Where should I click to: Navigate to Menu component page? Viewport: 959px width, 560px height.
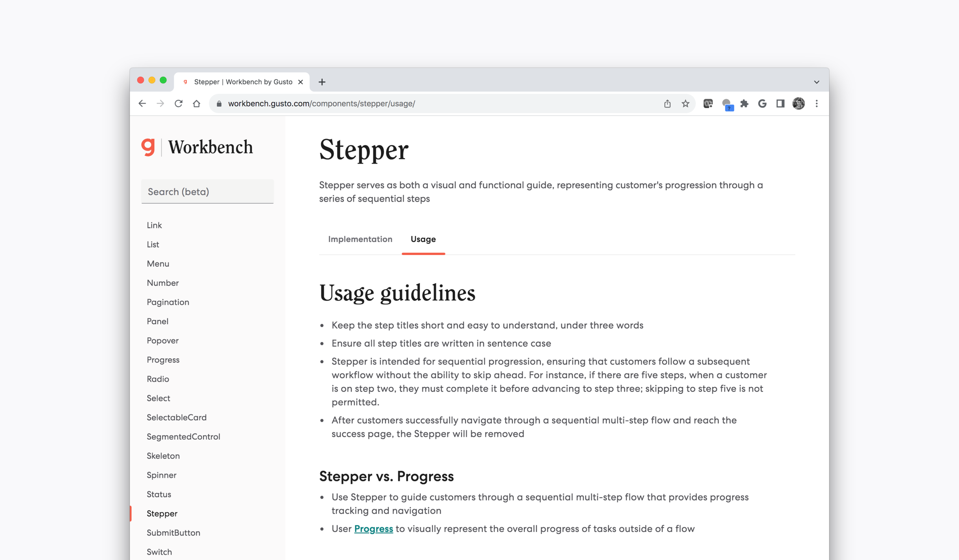tap(158, 264)
